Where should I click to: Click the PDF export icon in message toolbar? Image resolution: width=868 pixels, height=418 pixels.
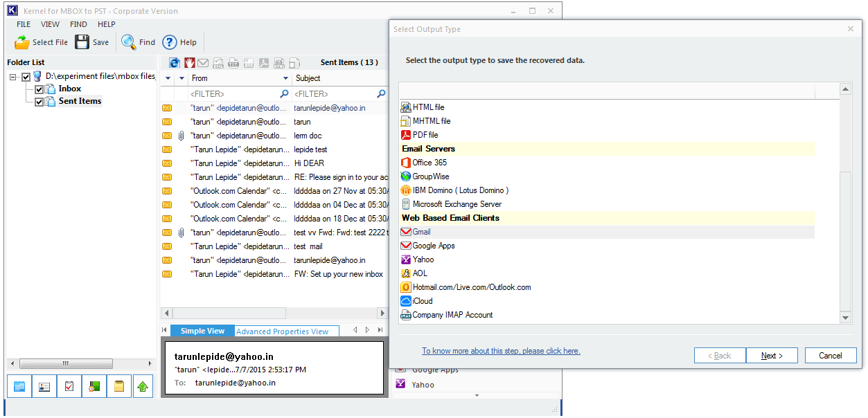pos(264,63)
